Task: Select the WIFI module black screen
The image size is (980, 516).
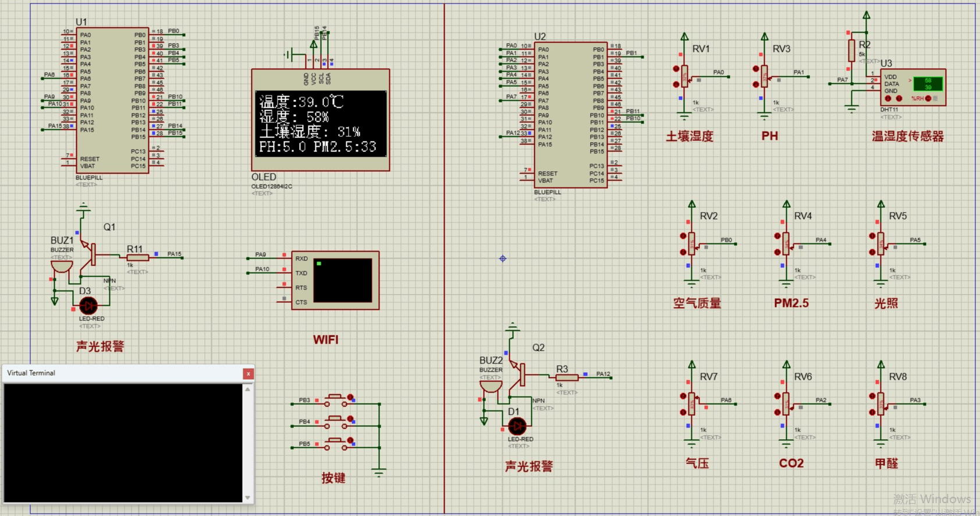Action: (x=342, y=280)
